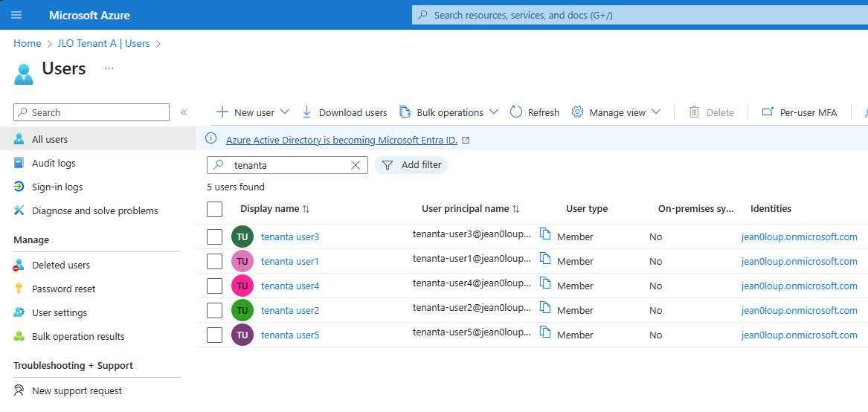The image size is (868, 412).
Task: Click the User type column header
Action: pos(587,209)
